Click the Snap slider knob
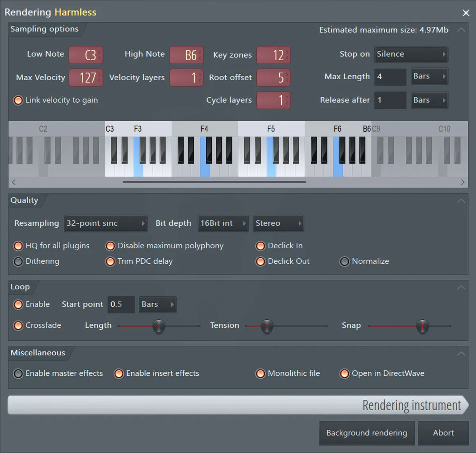 point(422,326)
